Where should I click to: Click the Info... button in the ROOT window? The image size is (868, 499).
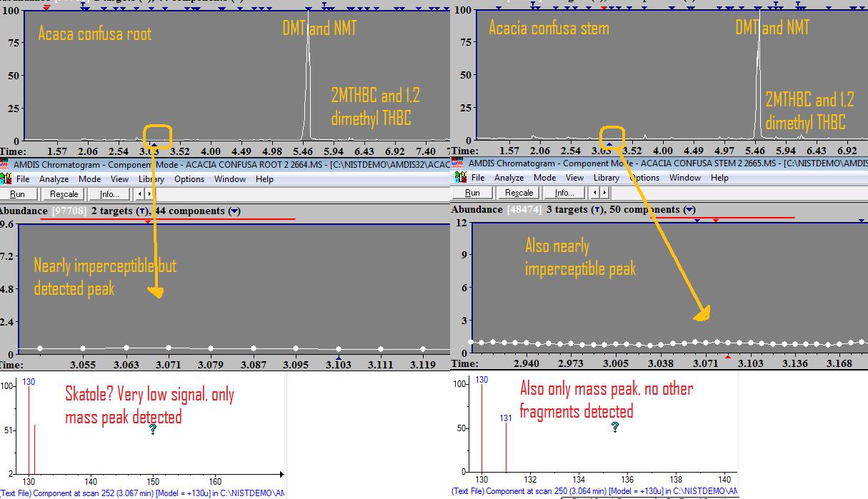109,193
